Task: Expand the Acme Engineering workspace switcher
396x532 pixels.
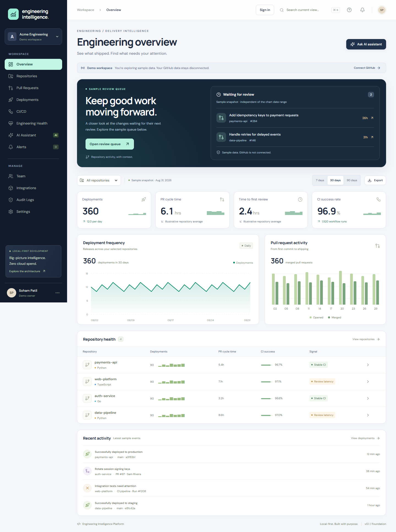Action: pos(33,37)
